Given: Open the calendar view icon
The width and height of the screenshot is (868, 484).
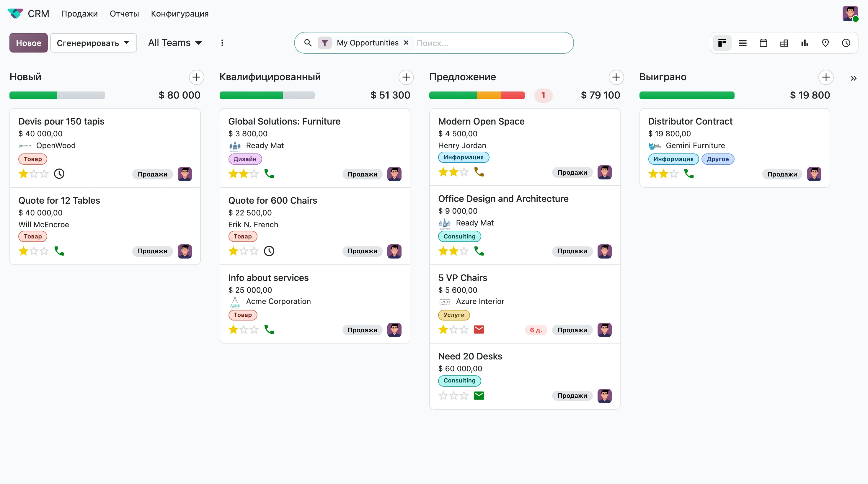Looking at the screenshot, I should [763, 43].
